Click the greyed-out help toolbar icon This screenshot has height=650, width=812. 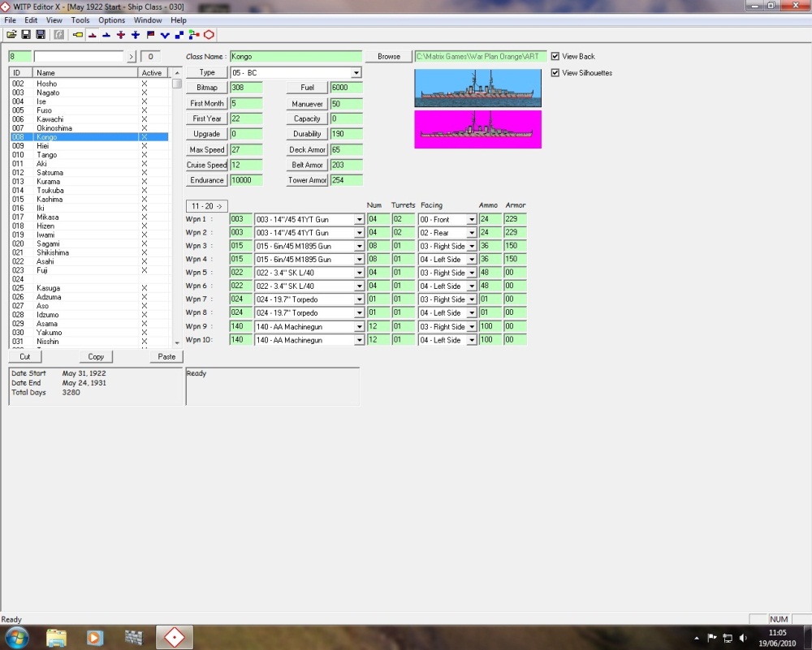59,35
